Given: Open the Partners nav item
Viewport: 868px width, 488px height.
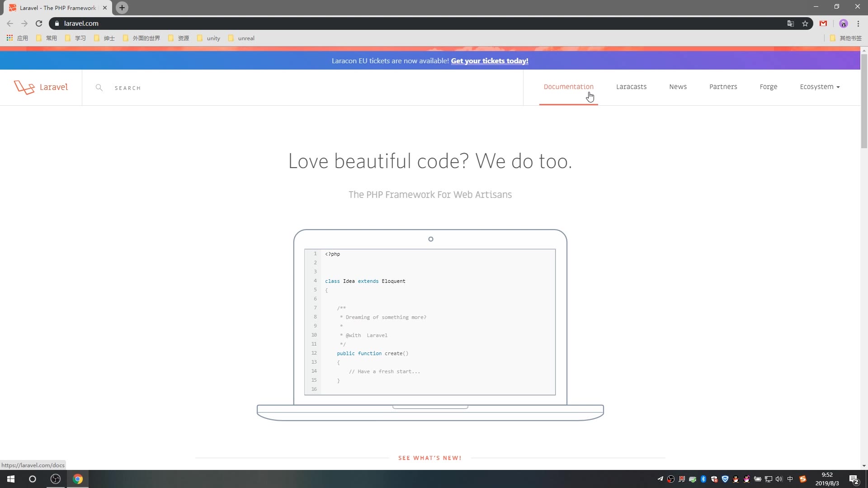Looking at the screenshot, I should click(723, 87).
